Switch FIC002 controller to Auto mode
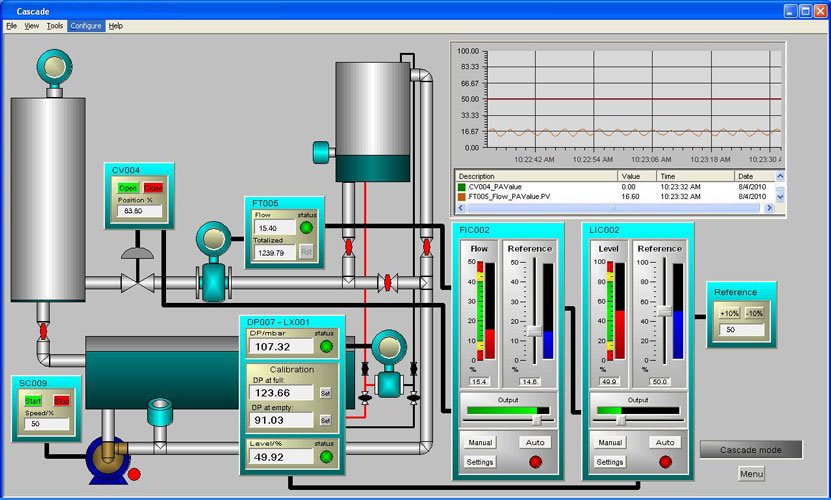 535,442
